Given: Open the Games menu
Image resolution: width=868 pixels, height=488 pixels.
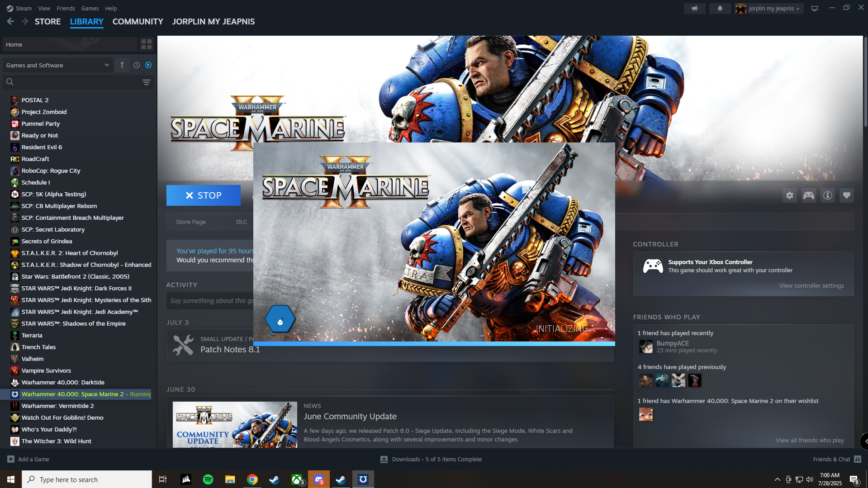Looking at the screenshot, I should (x=90, y=8).
